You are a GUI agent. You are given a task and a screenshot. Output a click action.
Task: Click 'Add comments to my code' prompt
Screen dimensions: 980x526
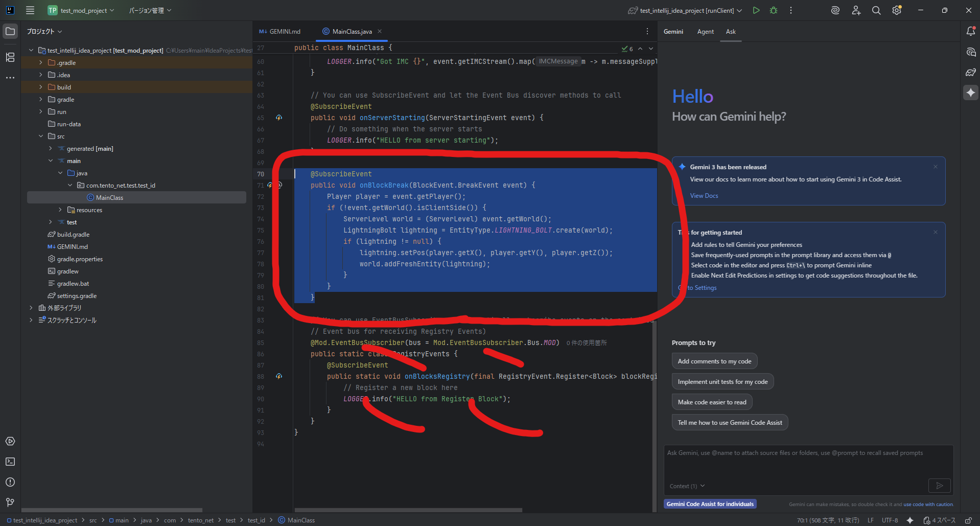[714, 361]
